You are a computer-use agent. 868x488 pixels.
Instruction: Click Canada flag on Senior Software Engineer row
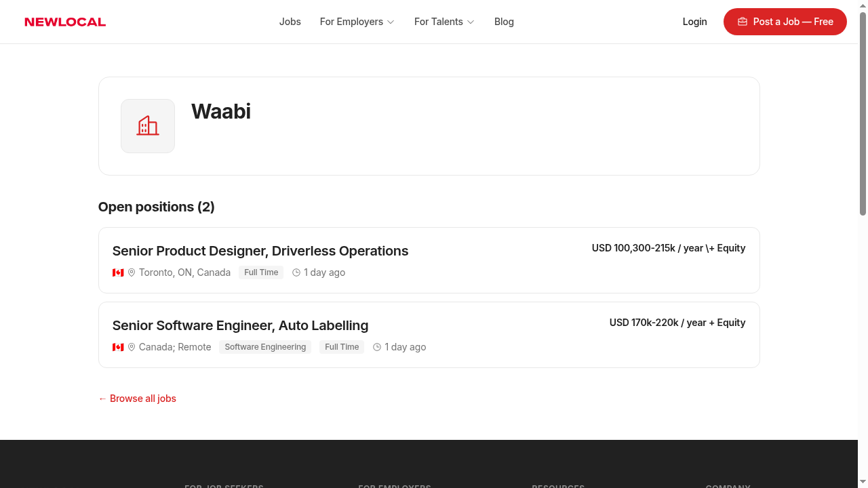pos(118,347)
